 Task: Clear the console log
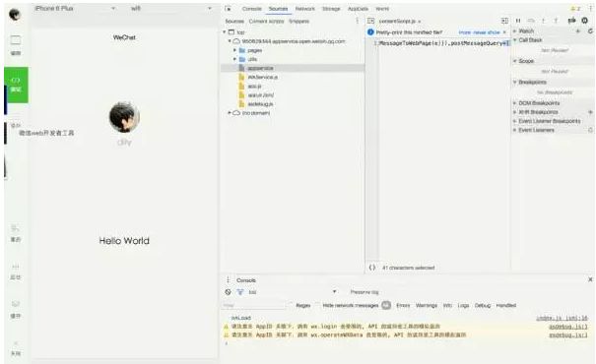click(229, 292)
